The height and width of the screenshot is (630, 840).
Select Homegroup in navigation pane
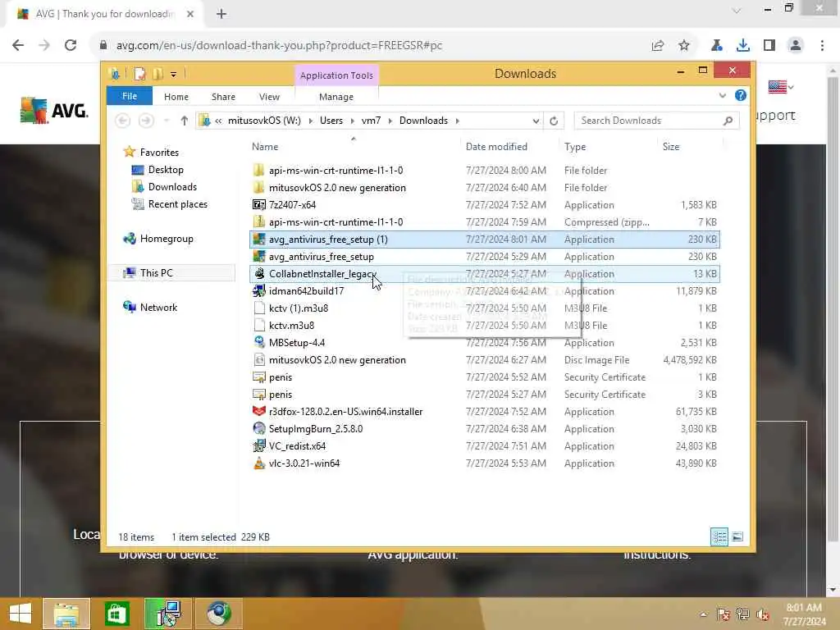point(167,239)
